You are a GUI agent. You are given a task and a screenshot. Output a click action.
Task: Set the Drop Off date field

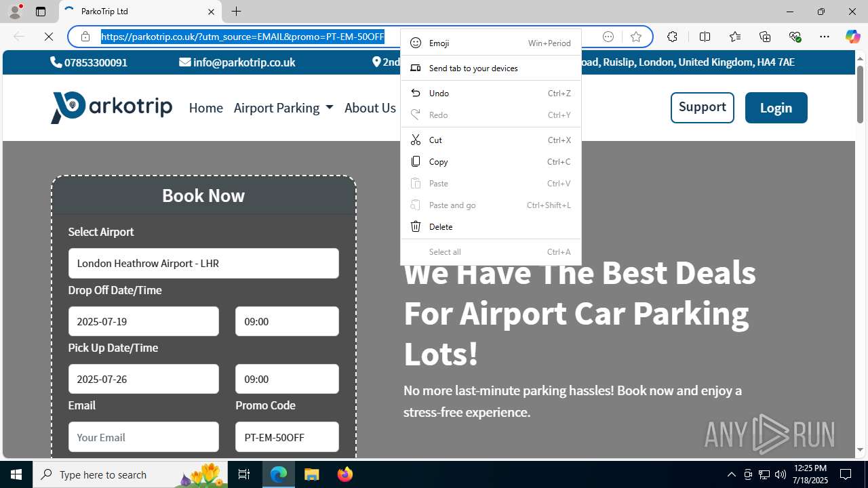(x=144, y=321)
